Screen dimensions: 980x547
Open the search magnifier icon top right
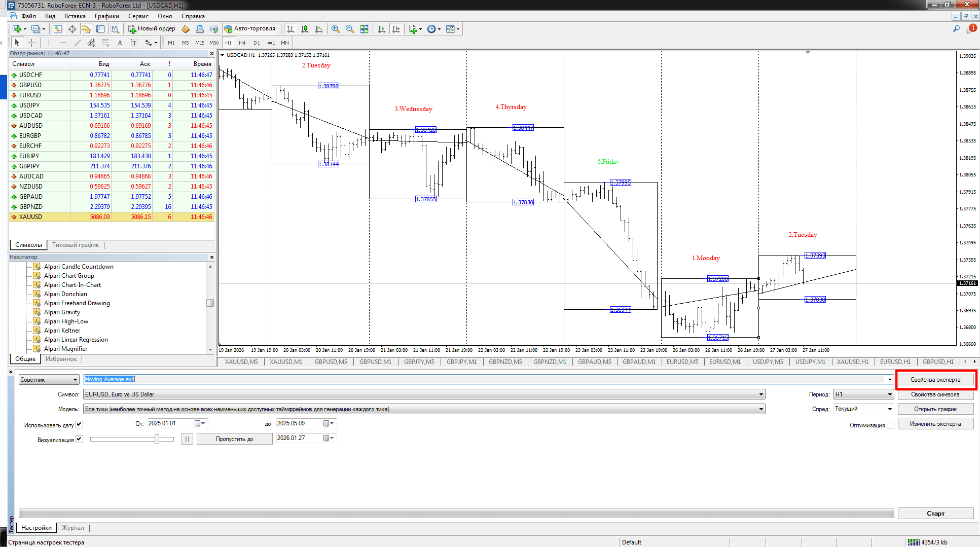click(x=956, y=29)
